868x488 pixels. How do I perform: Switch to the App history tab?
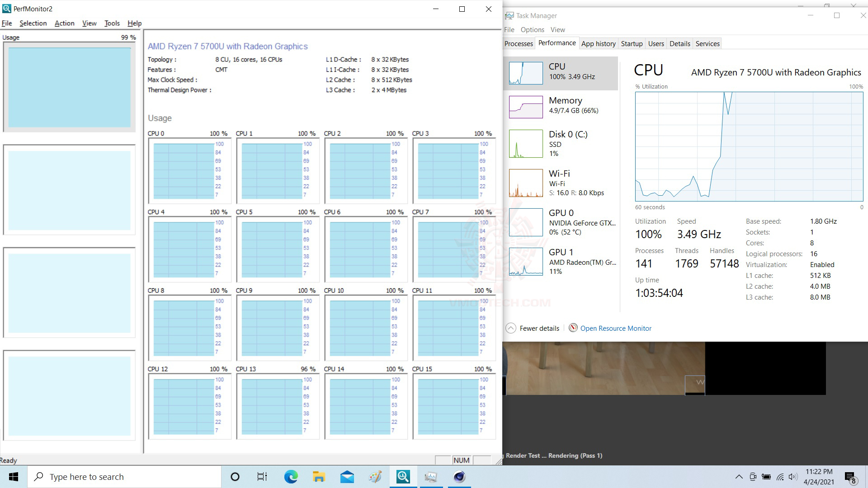tap(598, 44)
